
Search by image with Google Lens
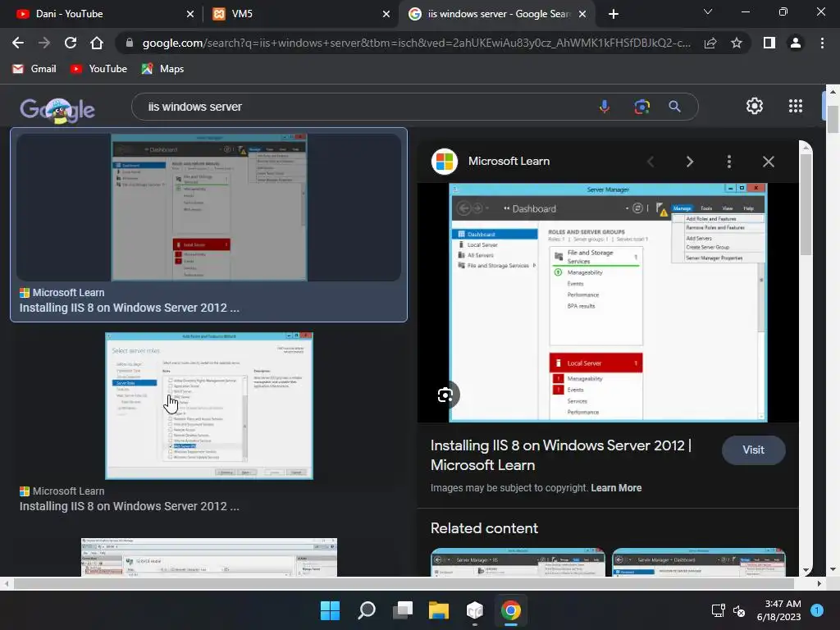pos(641,107)
